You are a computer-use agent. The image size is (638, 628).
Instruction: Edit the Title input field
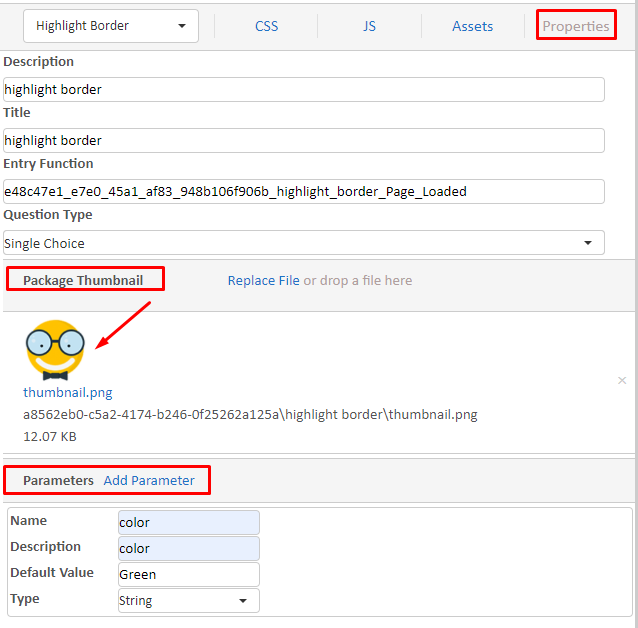(x=304, y=141)
